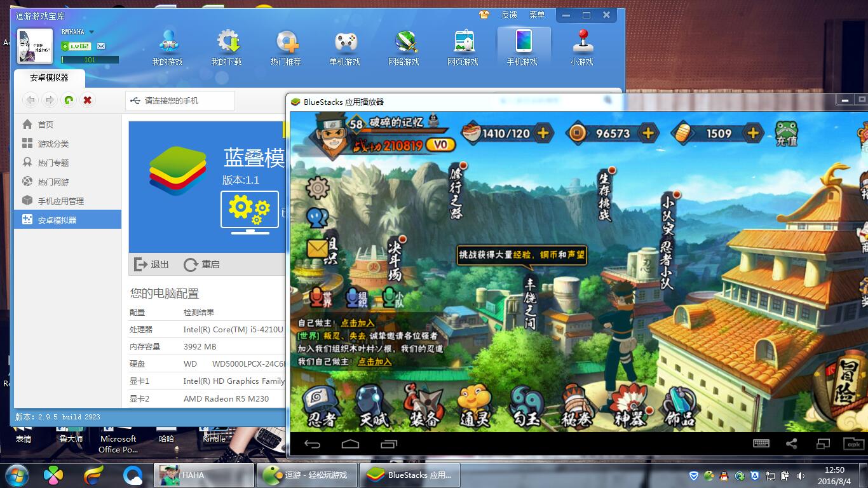Viewport: 868px width, 488px height.
Task: Open the 菜单 menu in title bar
Action: [536, 15]
